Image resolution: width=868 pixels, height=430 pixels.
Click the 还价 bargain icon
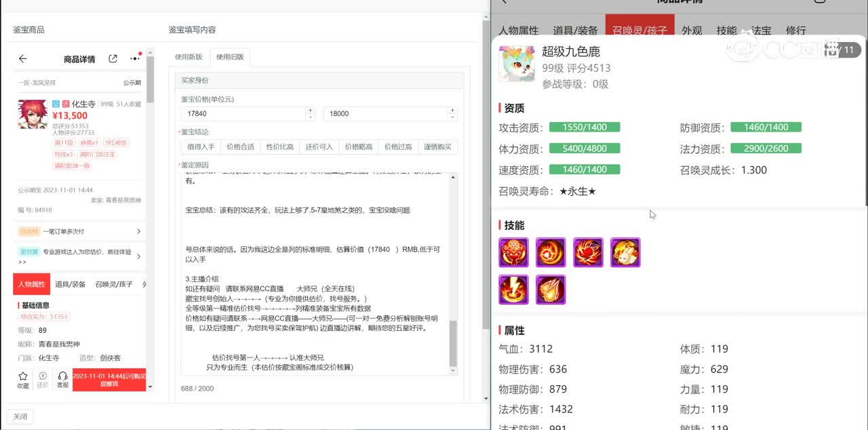[x=43, y=379]
